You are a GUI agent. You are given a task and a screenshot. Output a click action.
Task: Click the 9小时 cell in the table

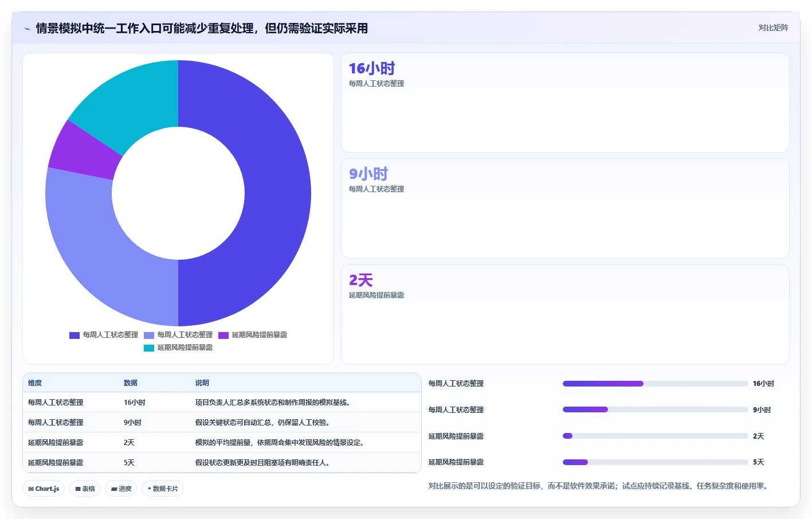point(132,423)
